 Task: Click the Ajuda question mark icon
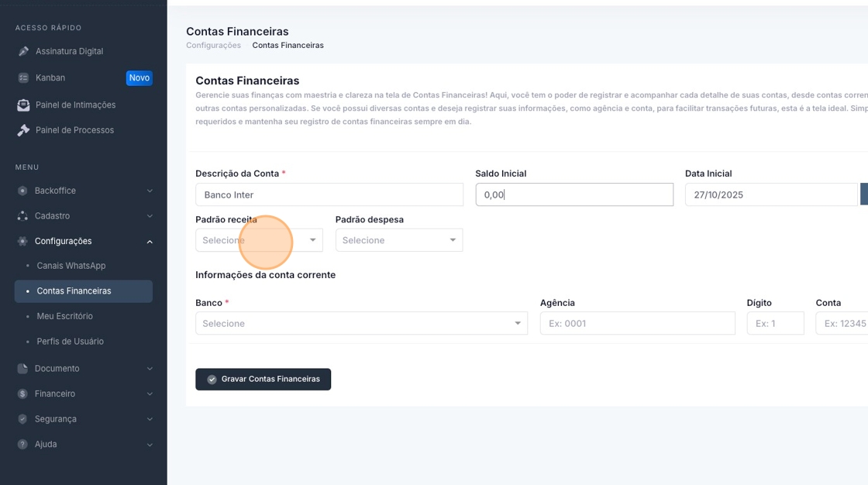(x=22, y=444)
